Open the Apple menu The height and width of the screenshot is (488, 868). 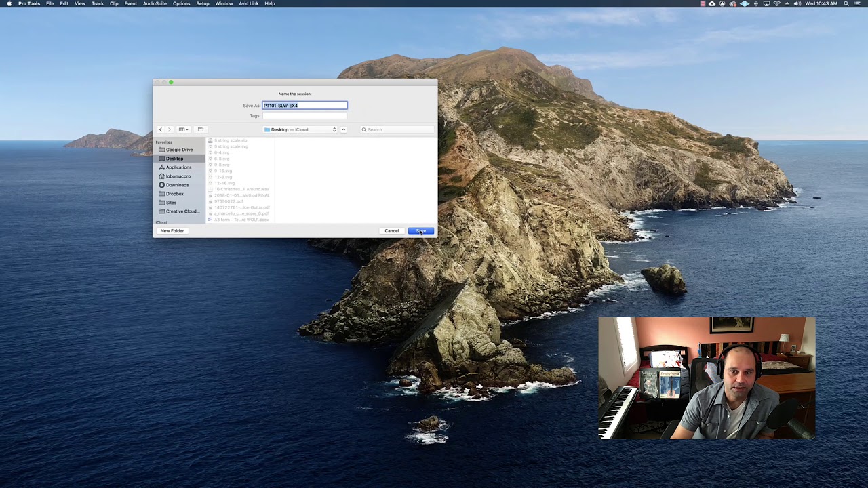9,3
